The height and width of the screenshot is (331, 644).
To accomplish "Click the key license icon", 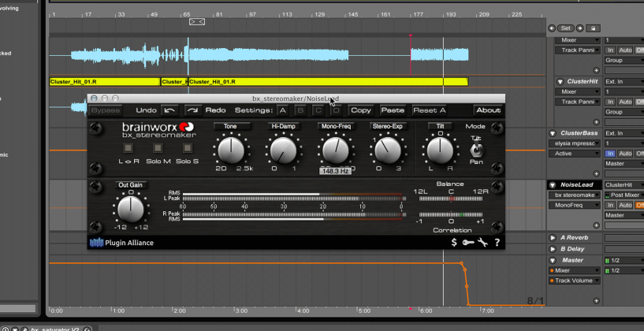I will 468,243.
